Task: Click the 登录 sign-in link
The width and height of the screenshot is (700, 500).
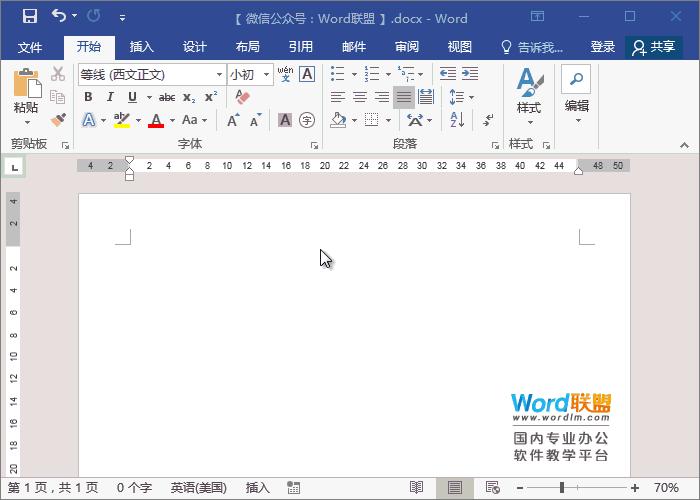Action: coord(603,47)
